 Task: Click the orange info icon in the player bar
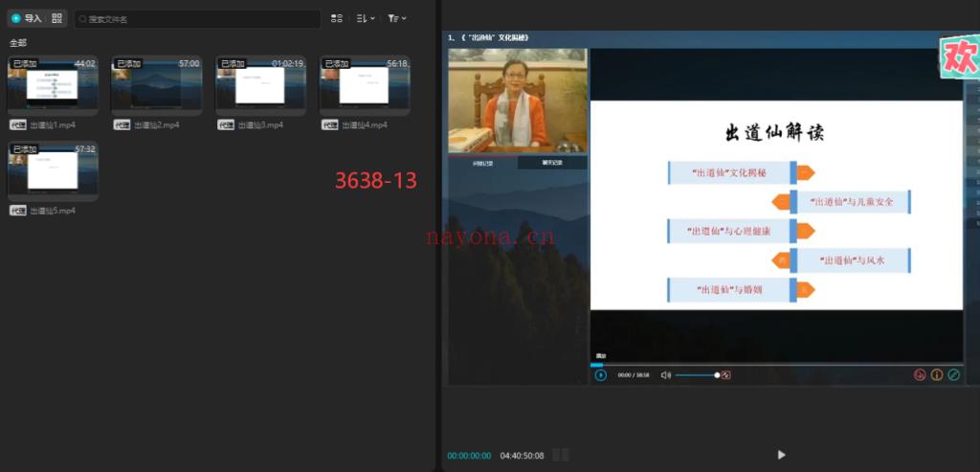936,375
